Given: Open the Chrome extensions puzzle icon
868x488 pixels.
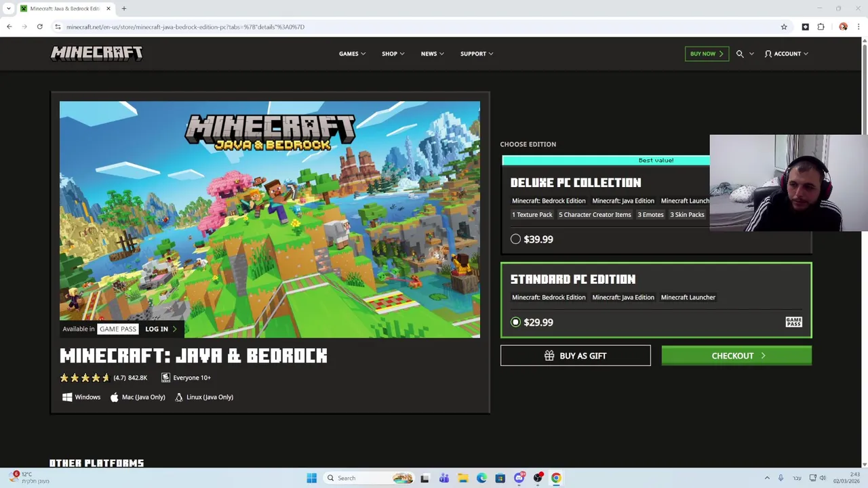Looking at the screenshot, I should pos(821,27).
